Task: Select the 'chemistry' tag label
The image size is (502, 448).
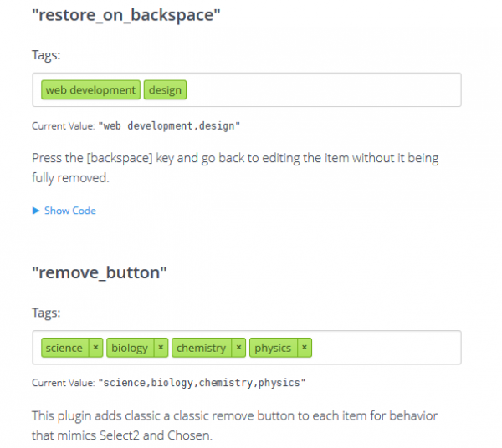Action: click(x=201, y=348)
